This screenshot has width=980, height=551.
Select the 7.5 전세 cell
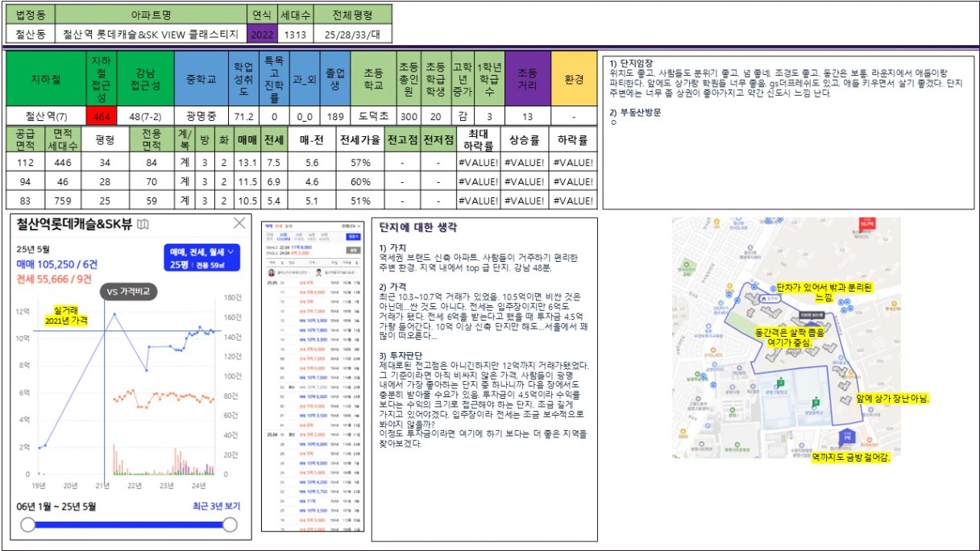click(x=273, y=162)
